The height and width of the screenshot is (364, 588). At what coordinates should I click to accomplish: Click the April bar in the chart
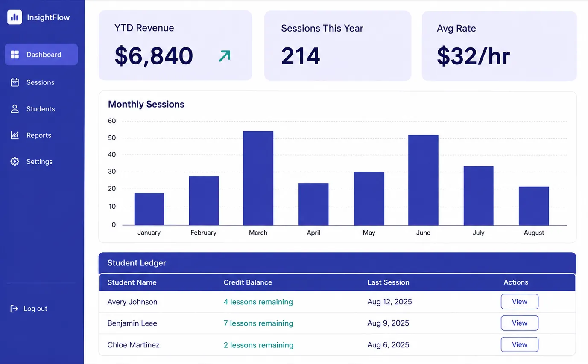[x=313, y=204]
